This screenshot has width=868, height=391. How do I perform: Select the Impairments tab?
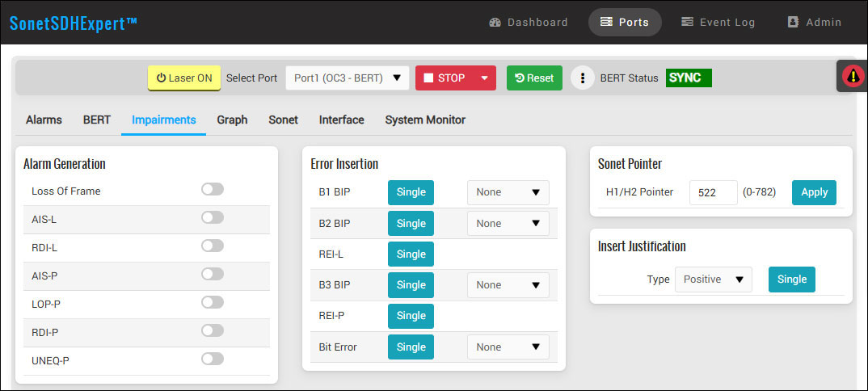(164, 120)
